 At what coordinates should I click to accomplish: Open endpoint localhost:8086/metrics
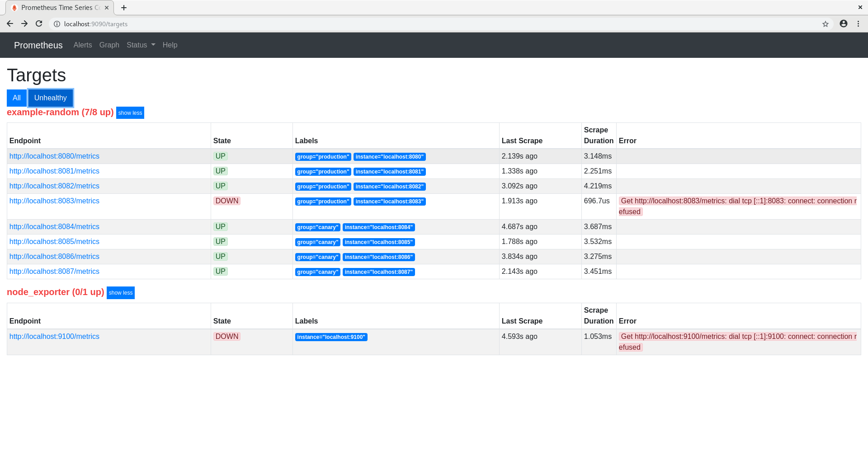click(54, 257)
